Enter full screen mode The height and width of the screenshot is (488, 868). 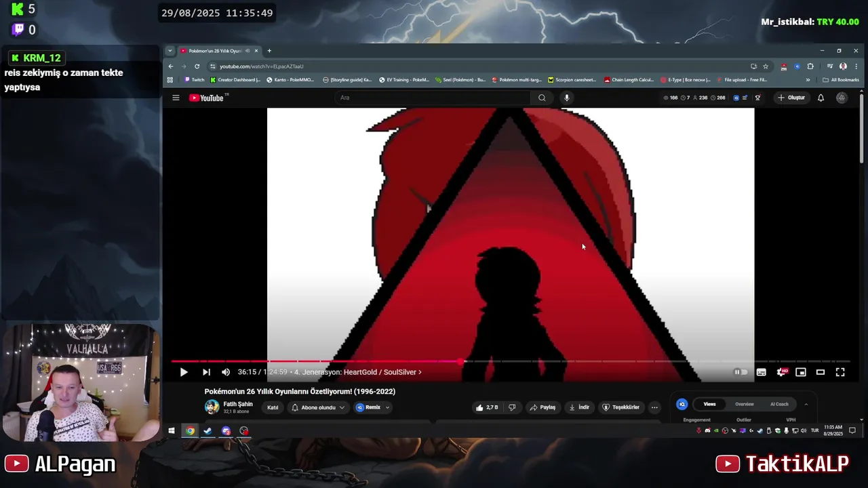coord(840,372)
